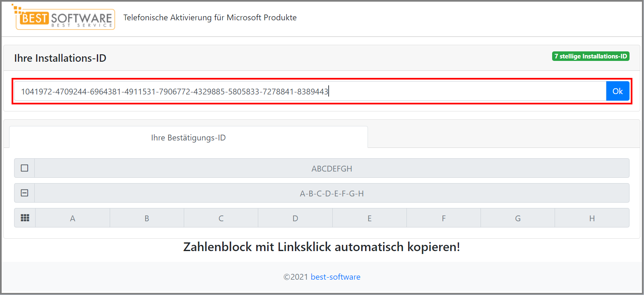Copy number block A
The width and height of the screenshot is (644, 295).
tap(72, 218)
